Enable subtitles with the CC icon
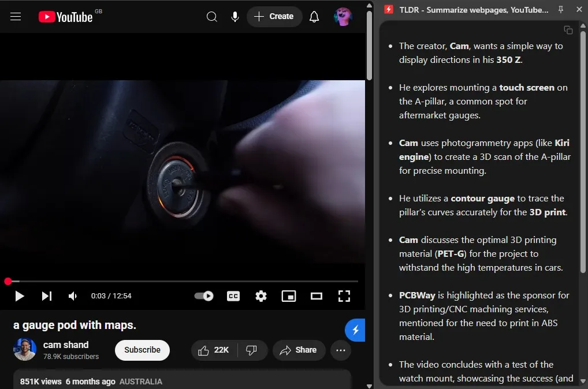The image size is (588, 389). tap(233, 296)
